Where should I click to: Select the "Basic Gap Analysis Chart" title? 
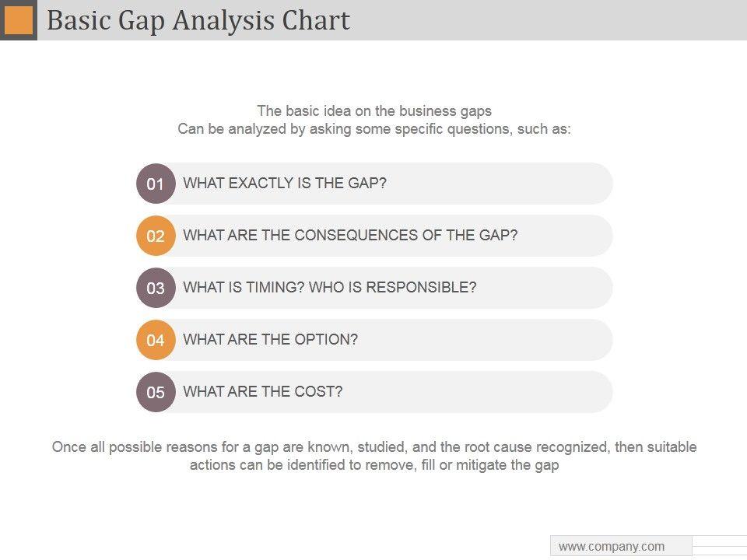(198, 20)
